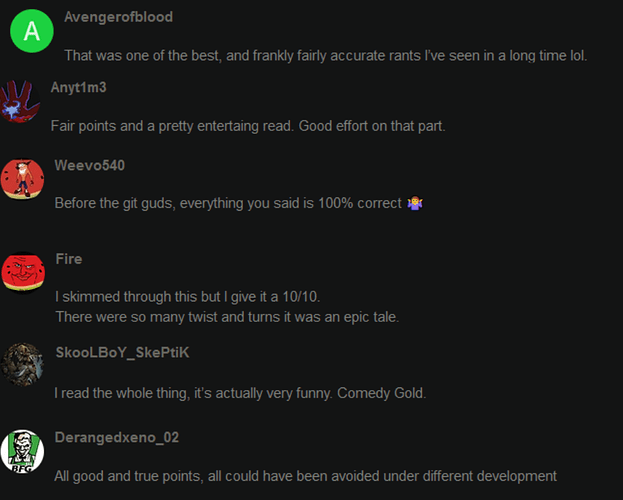Open Derangedxeno_02's profile by username
Viewport: 623px width, 500px height.
(x=117, y=438)
